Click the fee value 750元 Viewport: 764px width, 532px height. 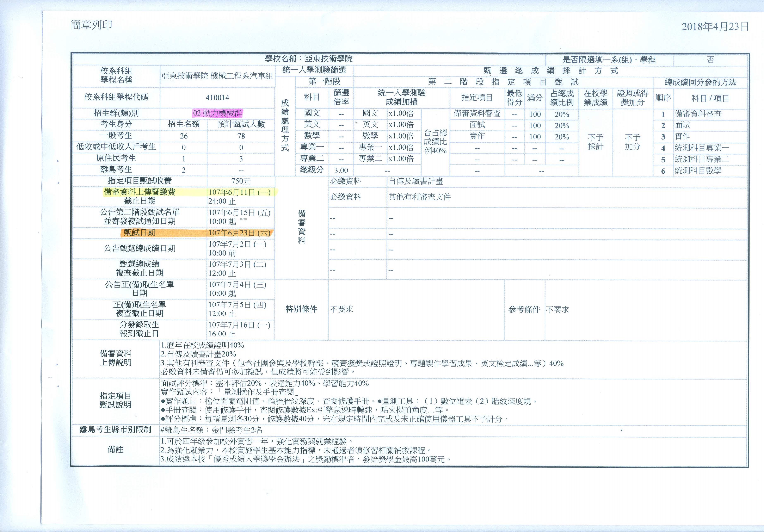pos(241,181)
